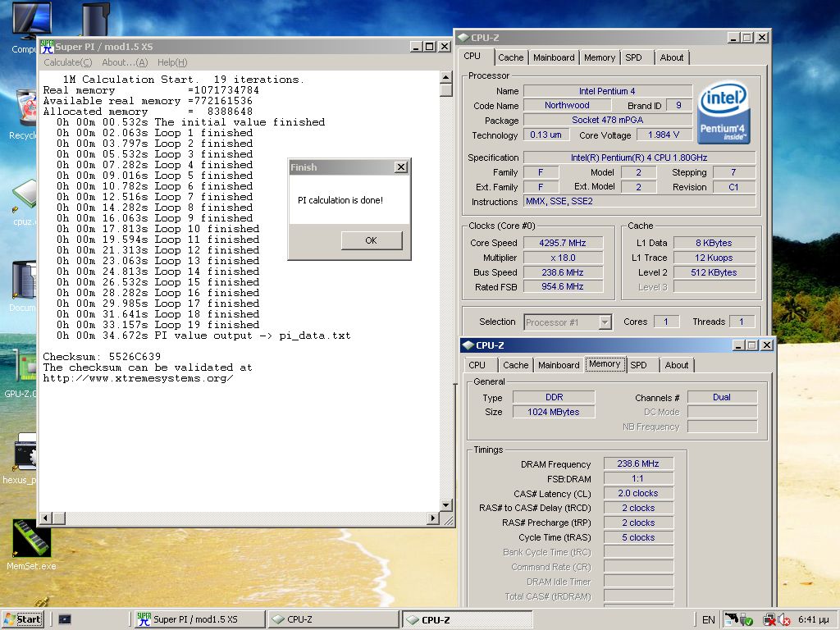This screenshot has height=630, width=840.
Task: Open the Calculate menu in Super PI
Action: (67, 62)
